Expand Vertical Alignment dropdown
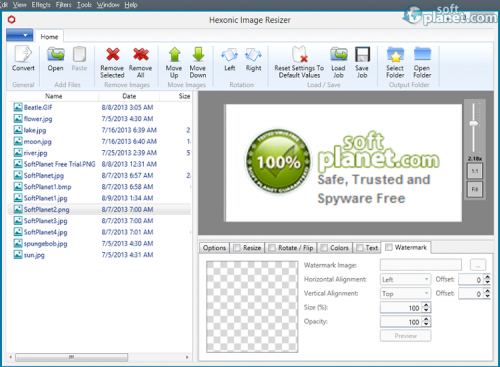Screen dimensions: 500x367 (x=405, y=293)
